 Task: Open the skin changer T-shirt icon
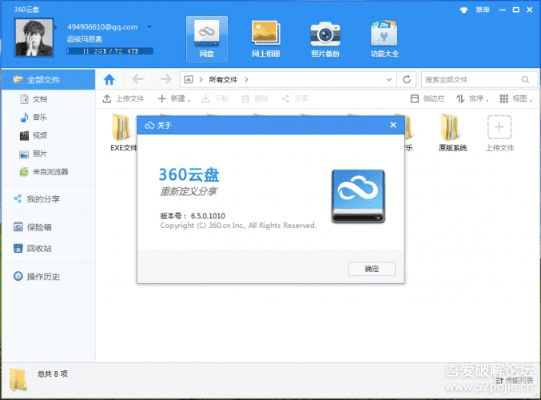coord(464,10)
